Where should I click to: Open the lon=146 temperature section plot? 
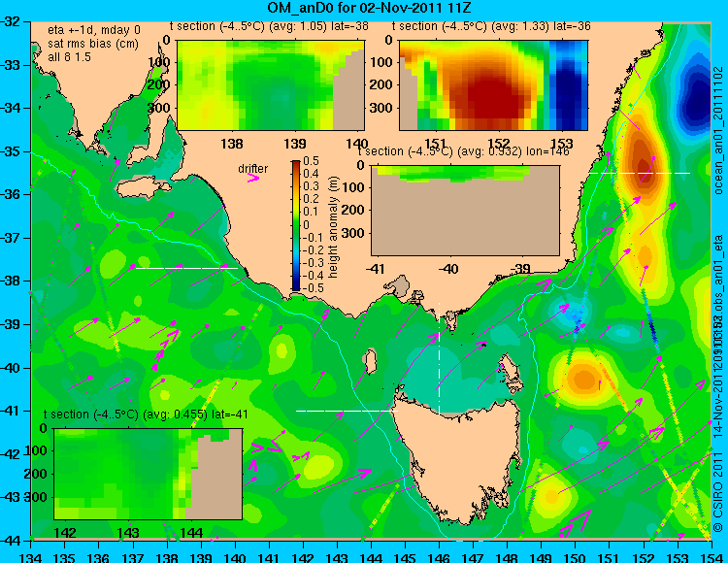click(465, 211)
